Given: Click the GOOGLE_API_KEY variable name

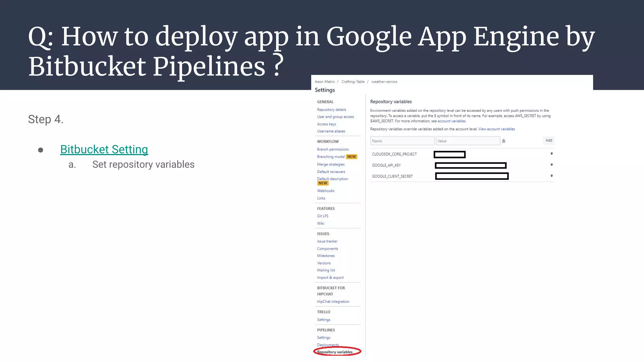Looking at the screenshot, I should [386, 165].
